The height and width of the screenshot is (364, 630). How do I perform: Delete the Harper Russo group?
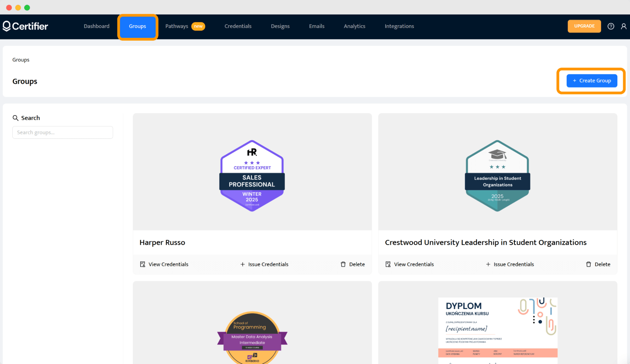(x=353, y=264)
